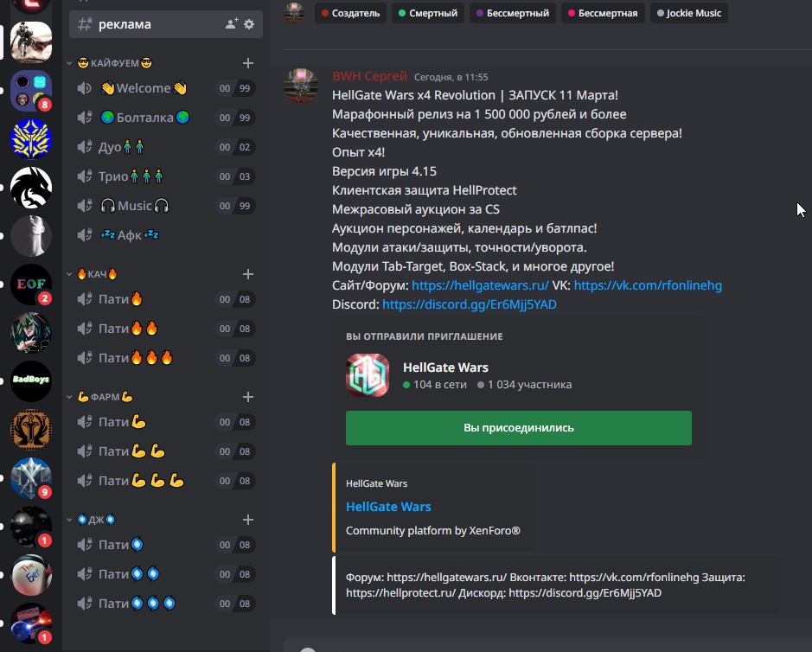The image size is (812, 652).
Task: Open the HellGate Wars invite server name
Action: pos(445,368)
